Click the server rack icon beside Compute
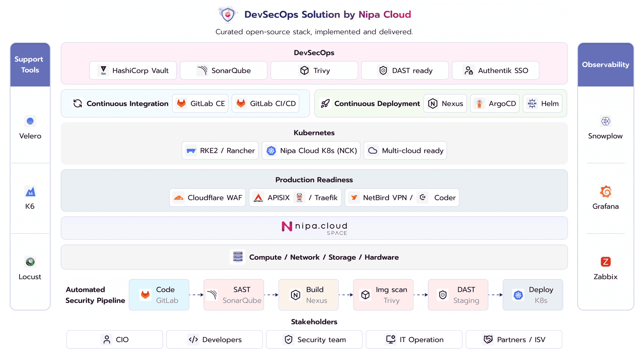Screen dimensions: 644x362 (238, 257)
